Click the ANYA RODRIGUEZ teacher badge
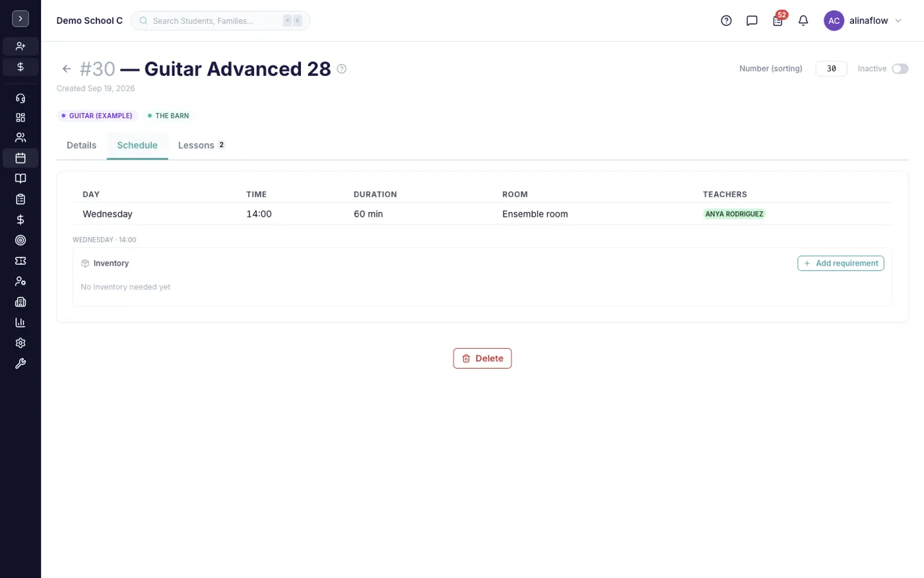924x578 pixels. (734, 214)
